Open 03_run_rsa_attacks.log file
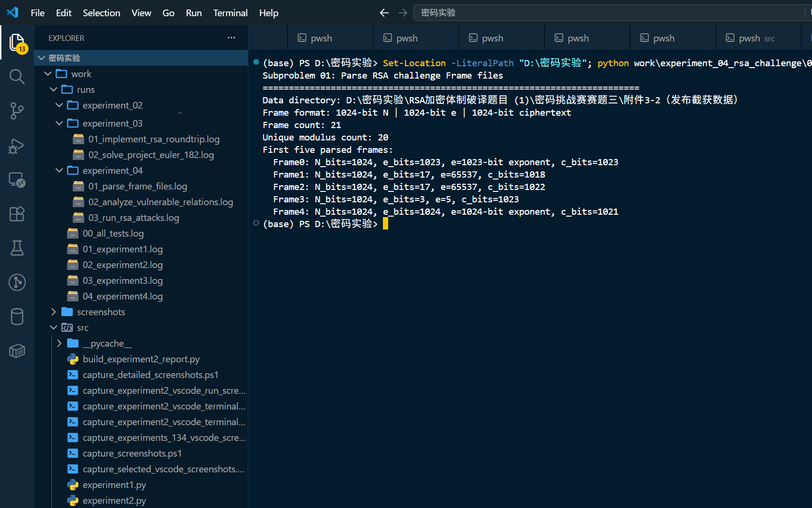Viewport: 812px width, 508px height. point(134,218)
